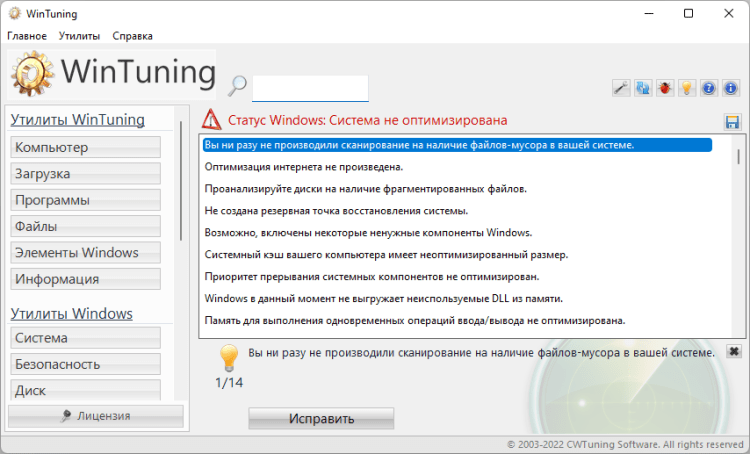Click the WinTuning gear logo
750x454 pixels.
pyautogui.click(x=33, y=73)
